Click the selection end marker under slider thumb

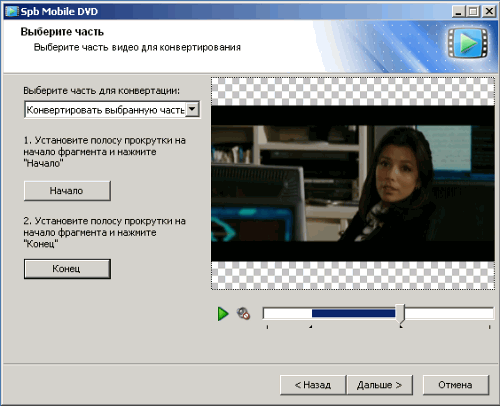tap(401, 327)
